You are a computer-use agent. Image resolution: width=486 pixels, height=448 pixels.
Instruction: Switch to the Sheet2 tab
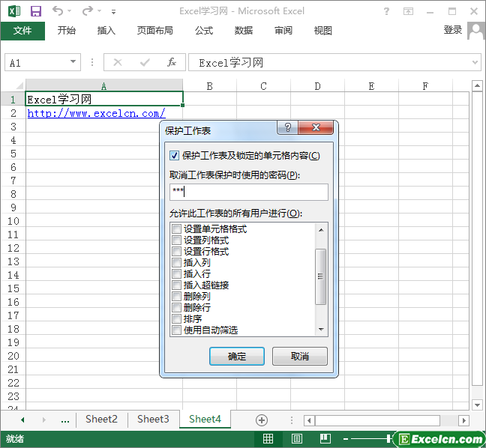101,420
